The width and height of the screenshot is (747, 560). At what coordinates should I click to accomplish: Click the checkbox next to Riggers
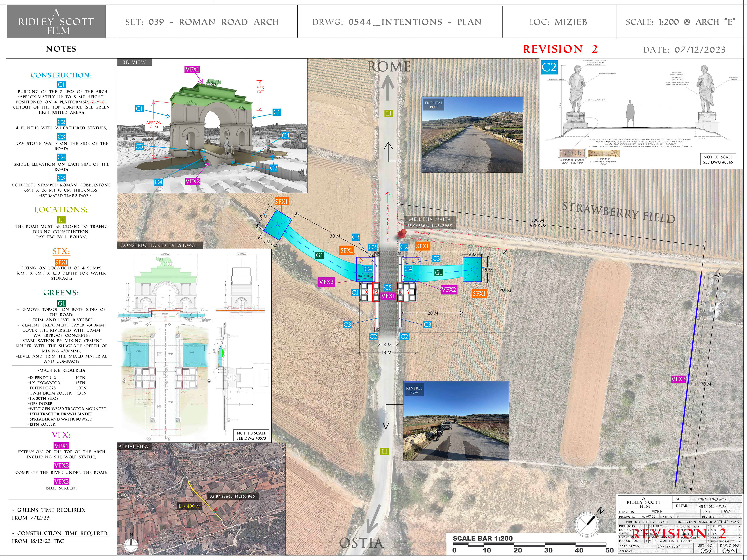708,541
